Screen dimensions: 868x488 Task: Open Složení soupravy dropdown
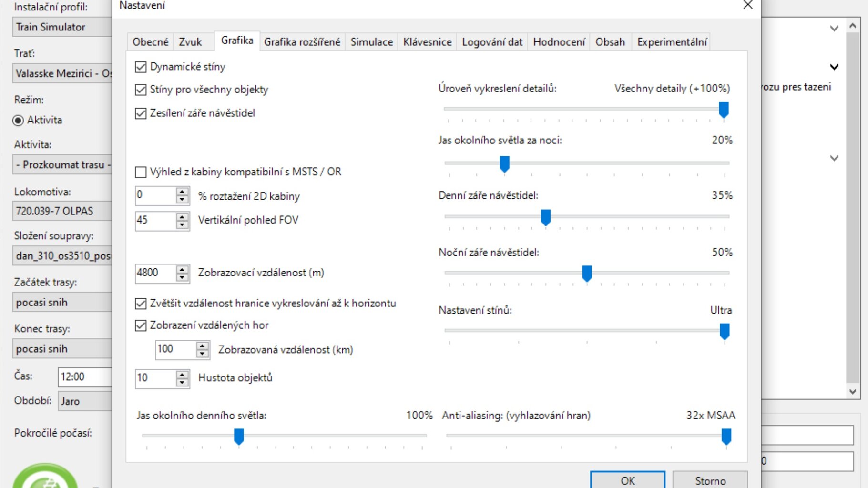[x=62, y=256]
